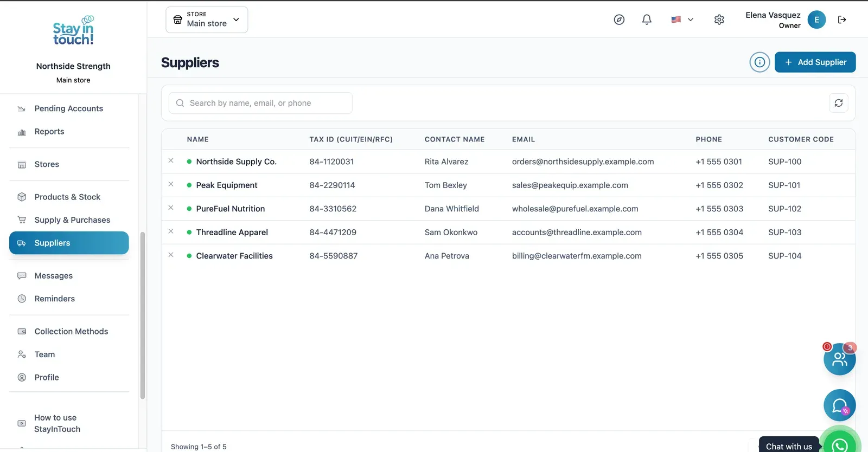Viewport: 868px width, 452px height.
Task: Open the team contacts floating bubble
Action: 839,359
